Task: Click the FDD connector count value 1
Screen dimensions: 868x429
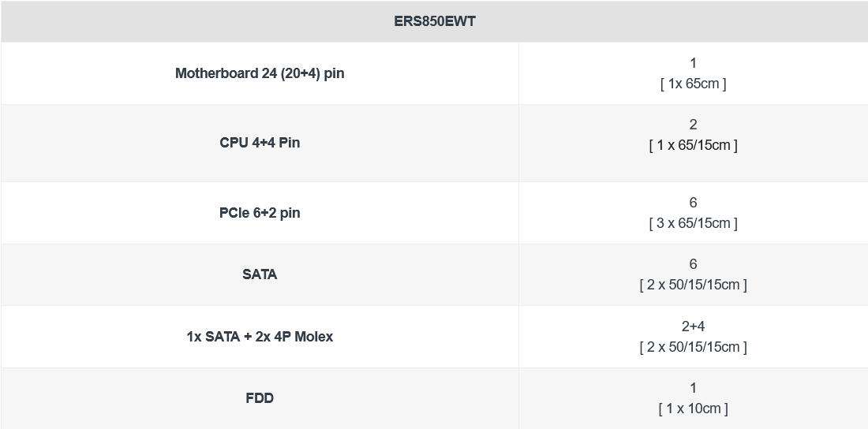Action: point(693,388)
